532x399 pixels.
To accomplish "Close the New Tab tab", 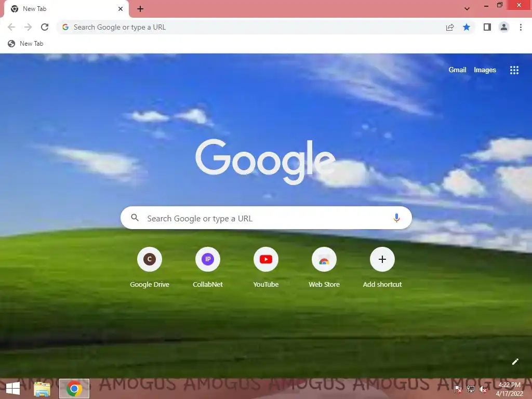I will click(121, 9).
